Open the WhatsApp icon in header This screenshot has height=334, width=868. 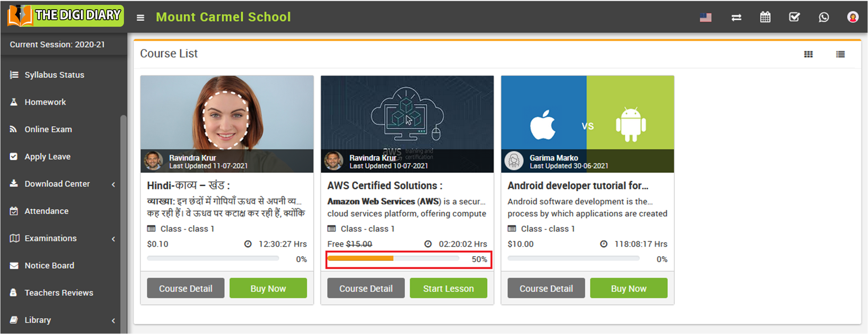pos(824,17)
